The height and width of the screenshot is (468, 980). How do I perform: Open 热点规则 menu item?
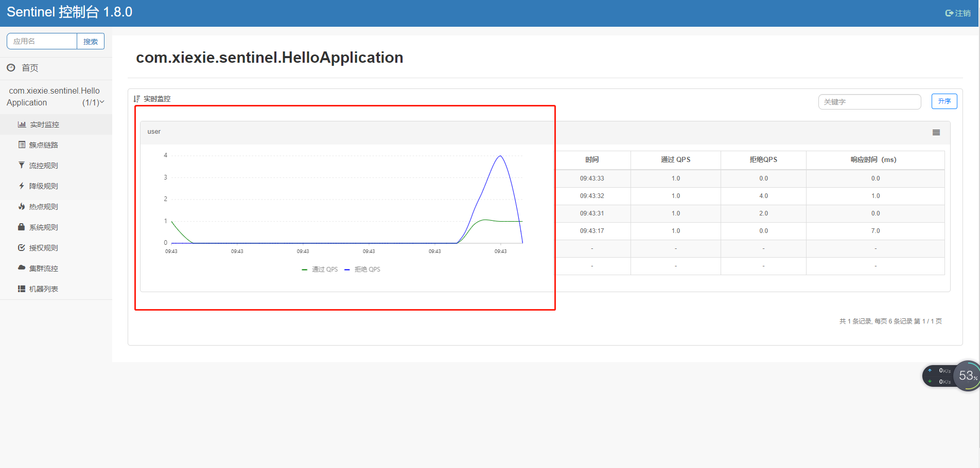pyautogui.click(x=56, y=207)
